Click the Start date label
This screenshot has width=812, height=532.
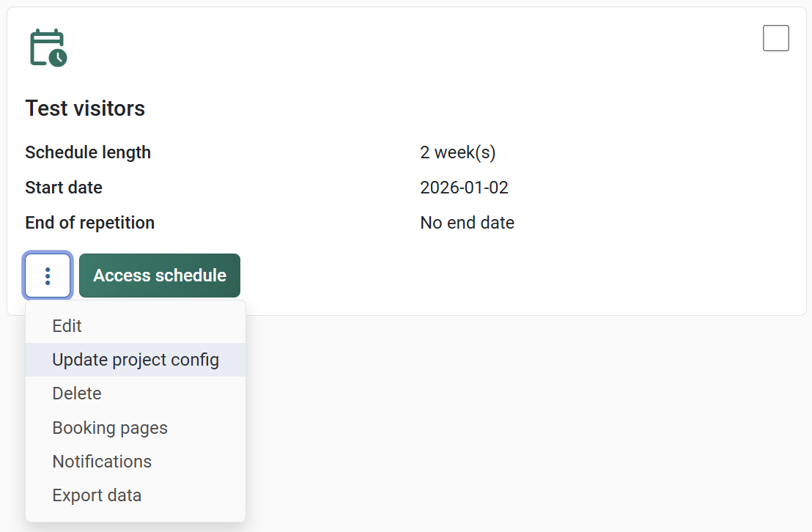click(64, 188)
